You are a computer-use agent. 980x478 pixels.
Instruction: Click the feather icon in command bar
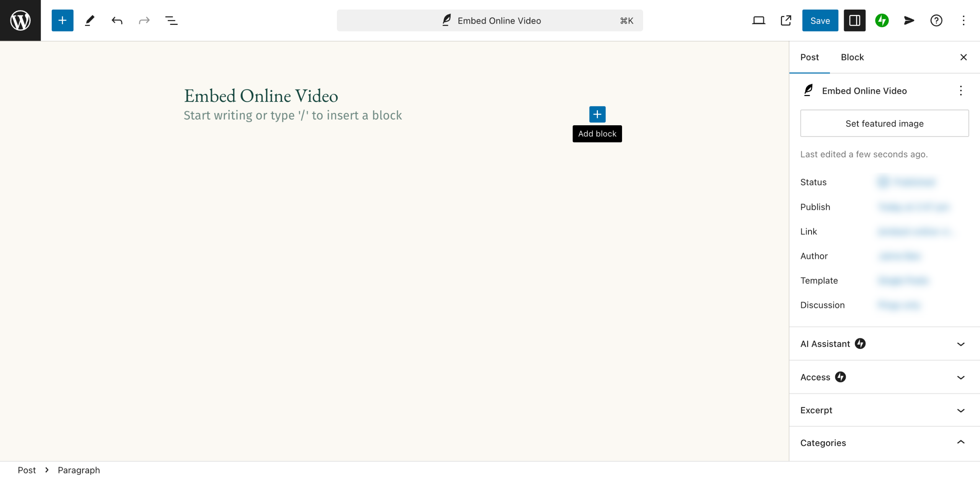tap(446, 20)
